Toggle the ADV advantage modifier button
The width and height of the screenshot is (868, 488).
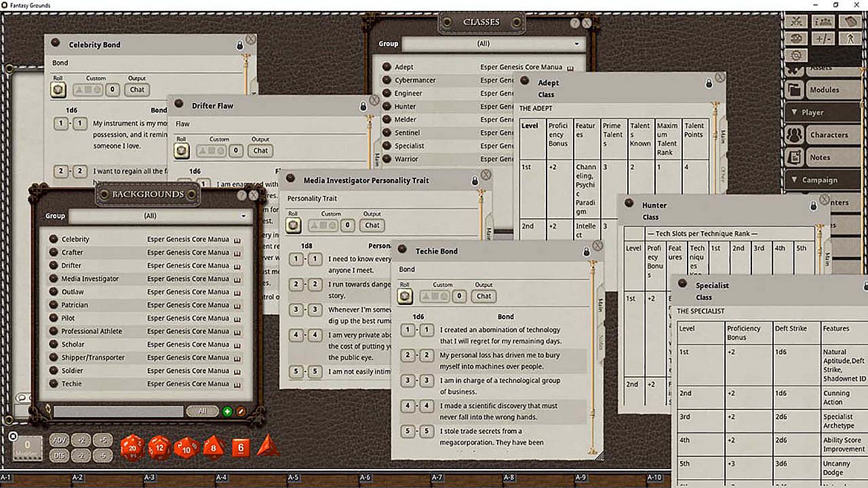coord(59,440)
